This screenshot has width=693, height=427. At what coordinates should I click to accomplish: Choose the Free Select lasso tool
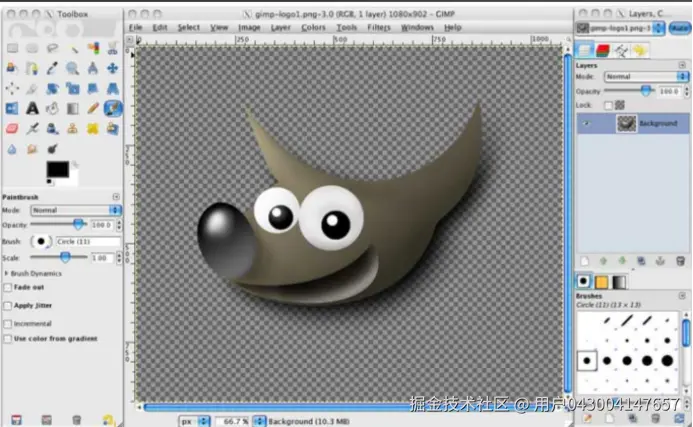tap(52, 48)
